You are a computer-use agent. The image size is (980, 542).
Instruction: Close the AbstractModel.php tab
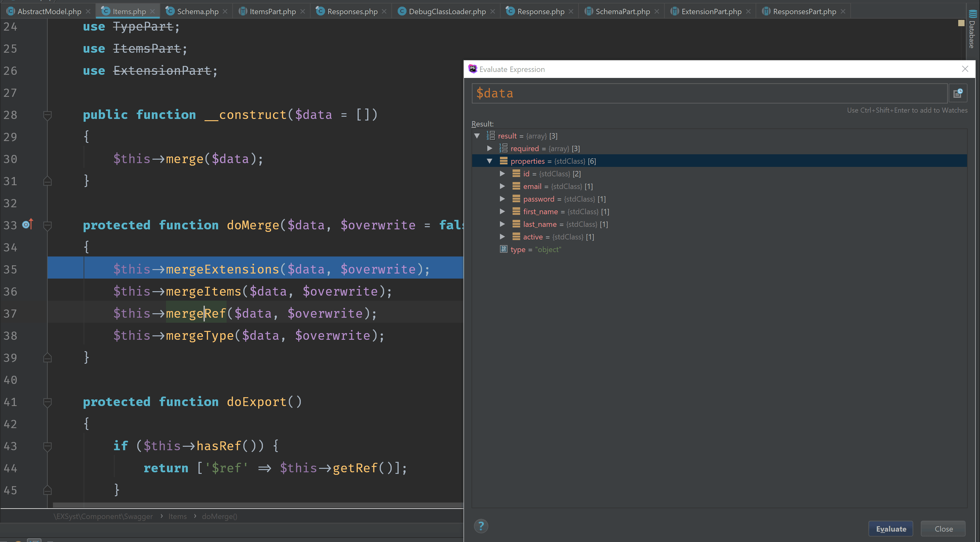(88, 11)
